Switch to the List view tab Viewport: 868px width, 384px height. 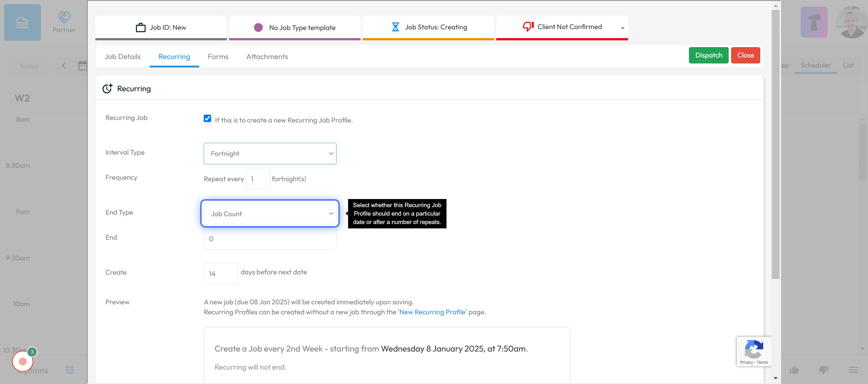coord(848,65)
